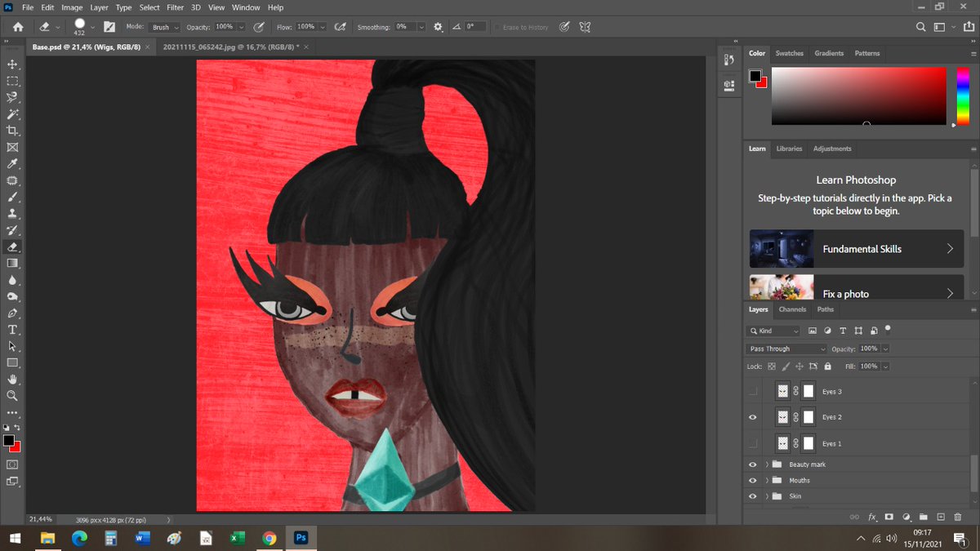This screenshot has height=551, width=980.
Task: Toggle lock transparent pixels
Action: pos(773,367)
